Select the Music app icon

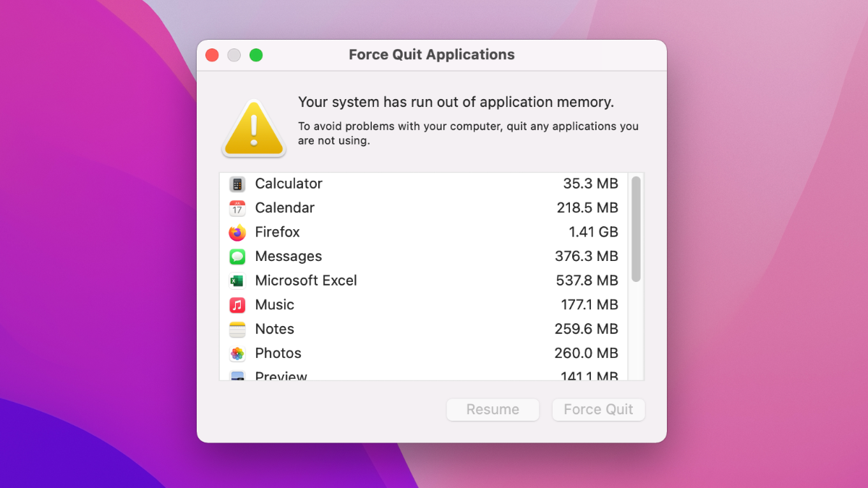click(x=237, y=305)
